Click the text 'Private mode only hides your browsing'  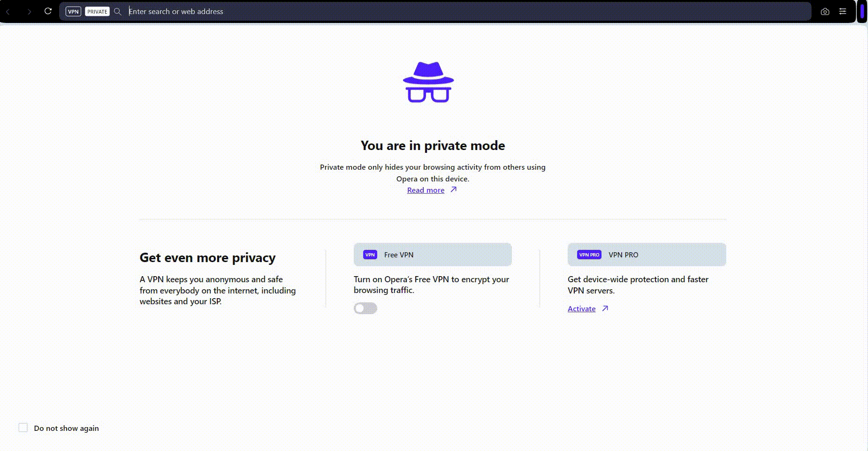(x=388, y=167)
